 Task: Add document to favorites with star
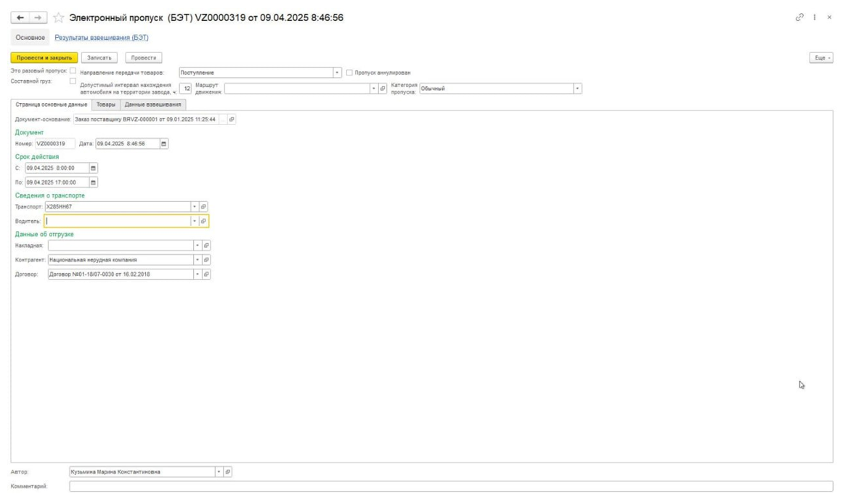pos(59,17)
